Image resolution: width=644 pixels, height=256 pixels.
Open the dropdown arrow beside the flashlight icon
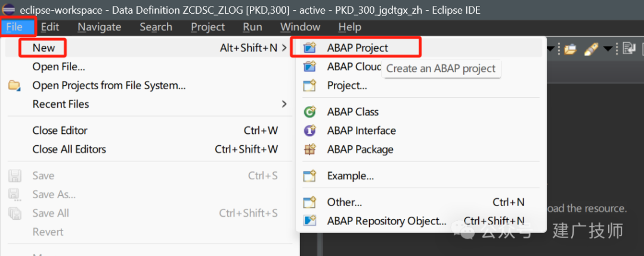pyautogui.click(x=608, y=49)
